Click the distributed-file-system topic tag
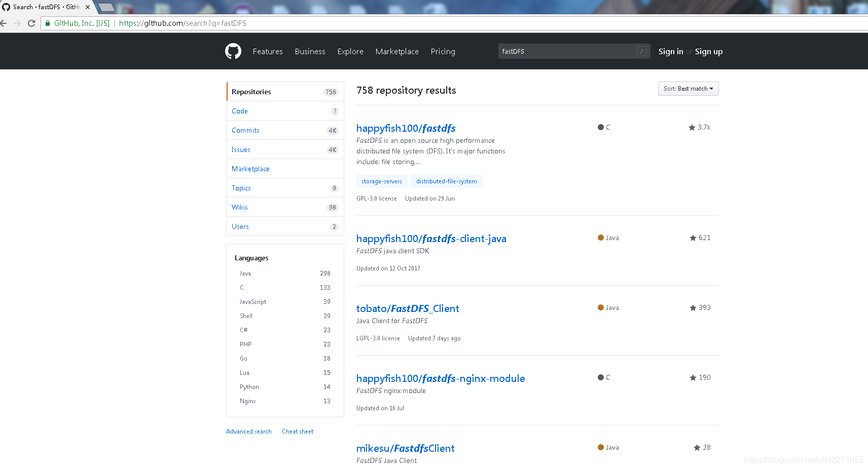 tap(447, 181)
